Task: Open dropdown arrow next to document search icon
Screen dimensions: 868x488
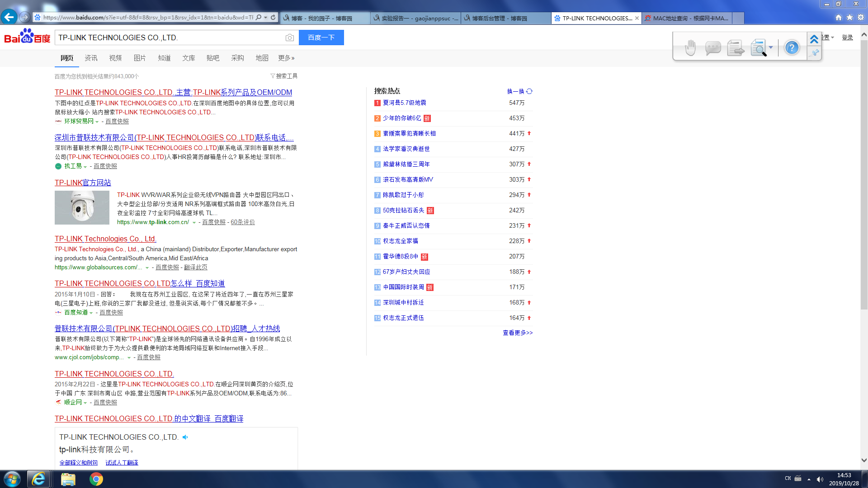Action: (771, 47)
